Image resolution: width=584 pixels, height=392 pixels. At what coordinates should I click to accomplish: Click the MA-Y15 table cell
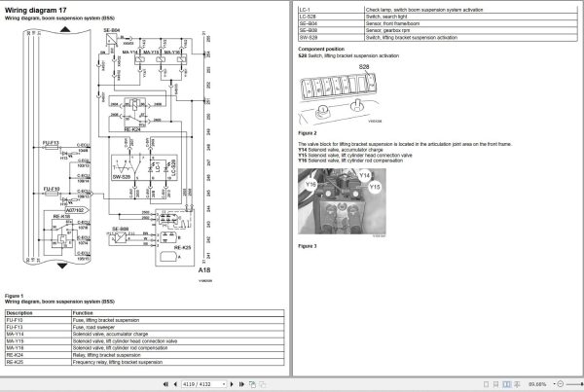pos(38,341)
